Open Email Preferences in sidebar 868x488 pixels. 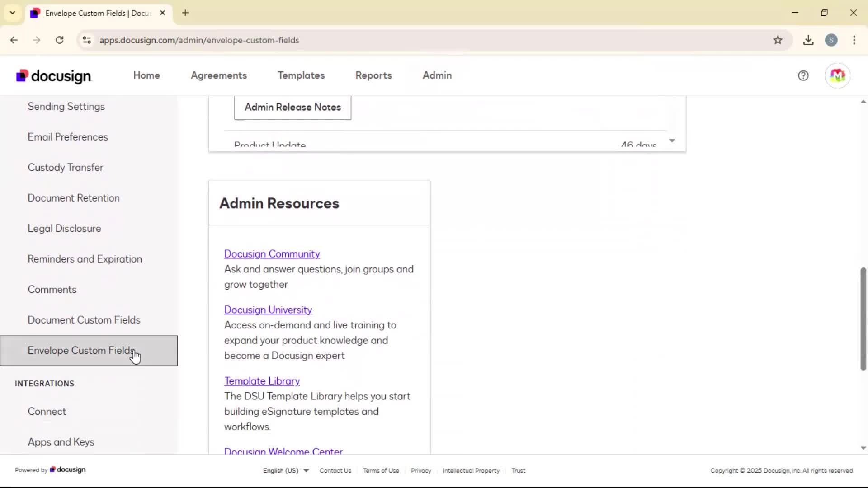pos(68,137)
